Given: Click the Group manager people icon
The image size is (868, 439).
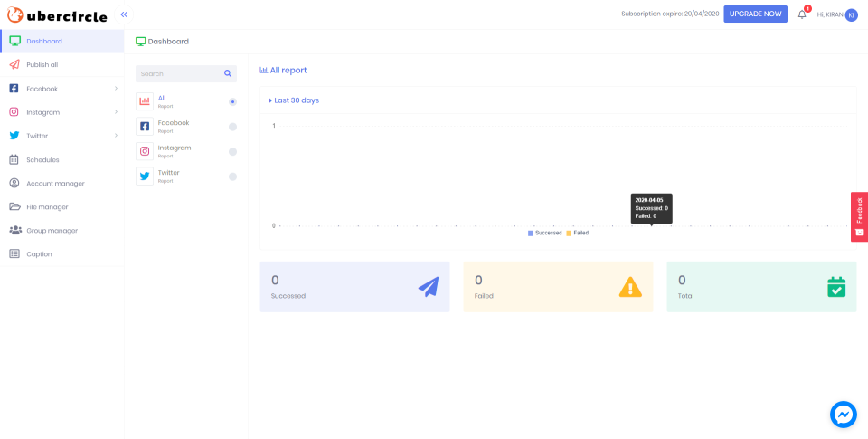Looking at the screenshot, I should [15, 230].
